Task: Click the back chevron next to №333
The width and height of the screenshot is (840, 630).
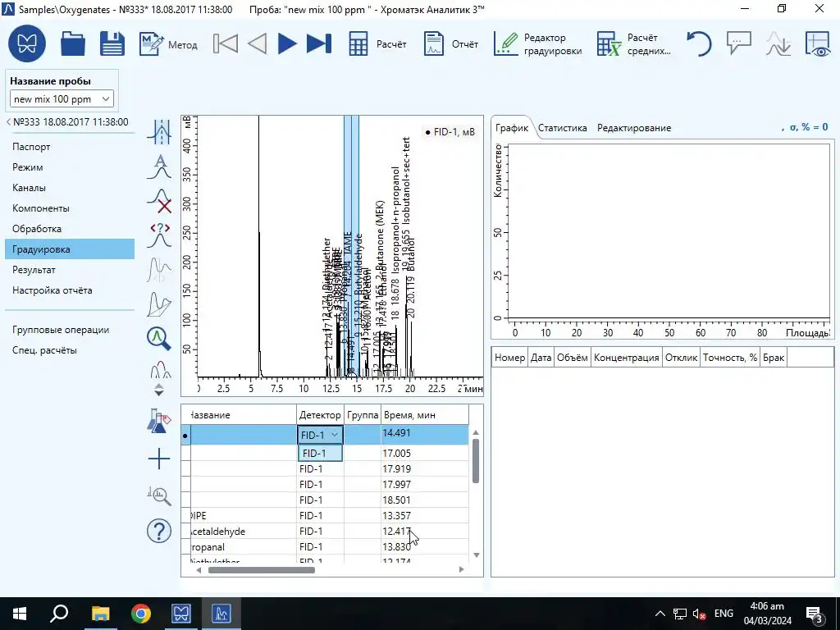Action: (8, 122)
